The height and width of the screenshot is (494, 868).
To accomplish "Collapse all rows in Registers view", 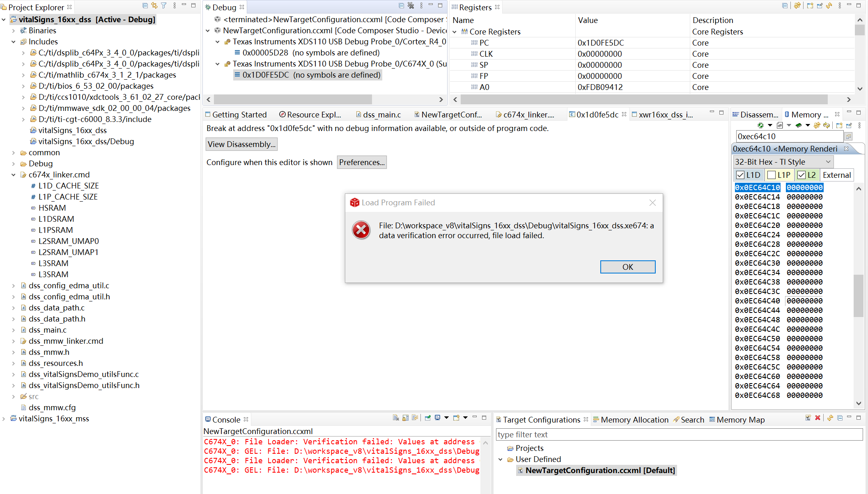I will [x=785, y=6].
